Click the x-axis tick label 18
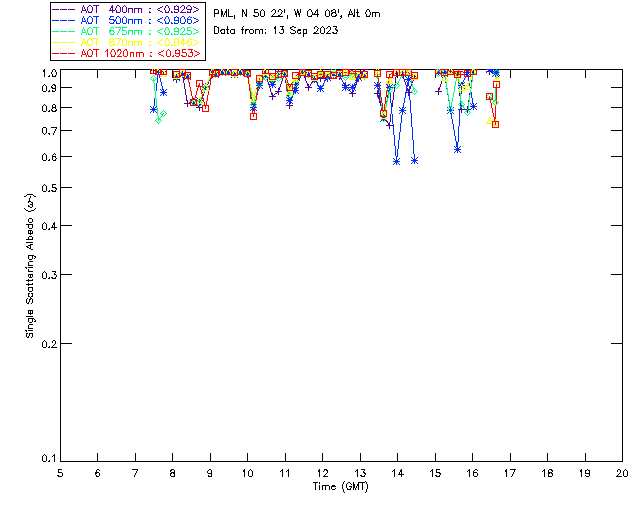 click(x=547, y=473)
